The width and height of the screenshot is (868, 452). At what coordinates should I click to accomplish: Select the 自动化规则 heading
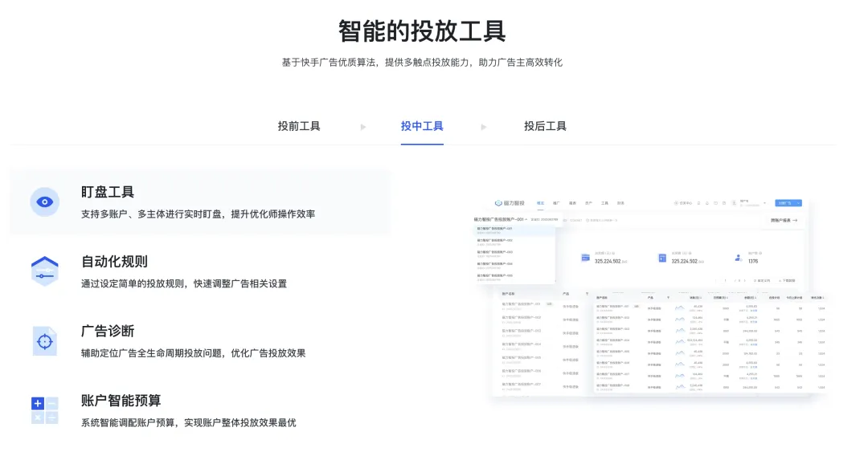click(x=114, y=261)
